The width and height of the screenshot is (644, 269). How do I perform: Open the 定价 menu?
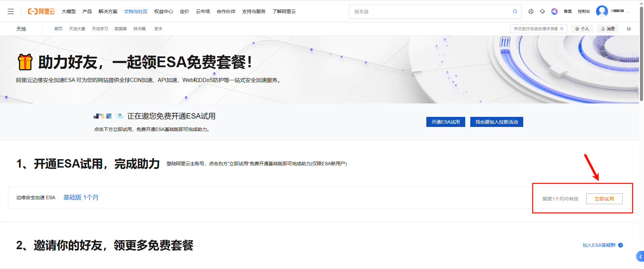[x=184, y=11]
